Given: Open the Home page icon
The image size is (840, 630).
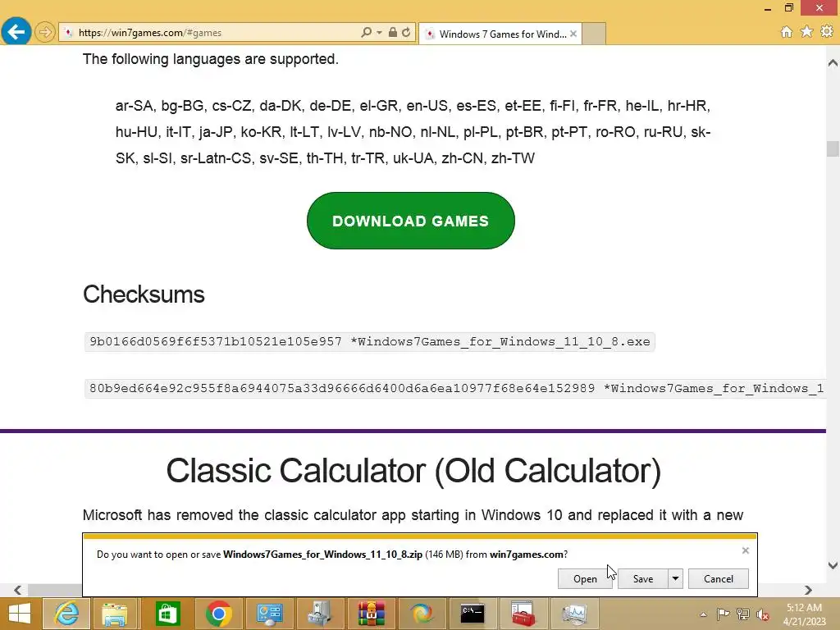Looking at the screenshot, I should 787,32.
